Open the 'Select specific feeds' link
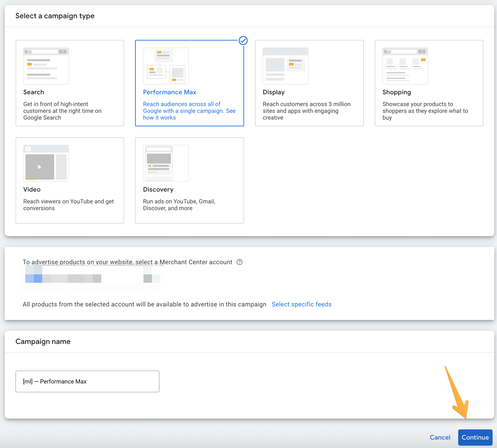 [x=302, y=304]
